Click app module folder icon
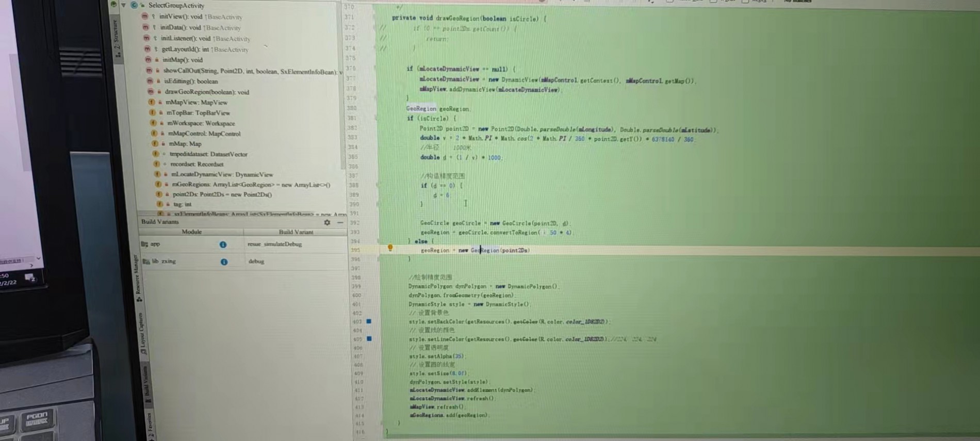 coord(144,244)
